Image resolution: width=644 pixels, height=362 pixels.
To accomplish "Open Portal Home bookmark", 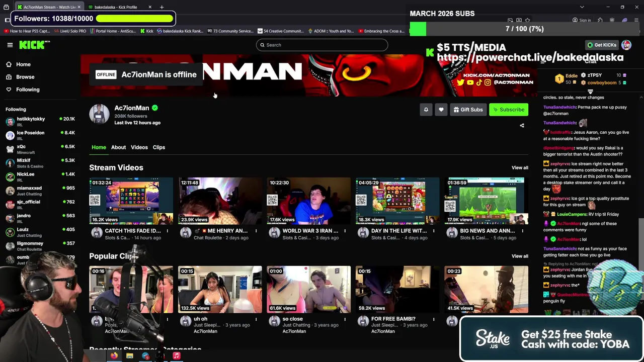I will point(113,31).
